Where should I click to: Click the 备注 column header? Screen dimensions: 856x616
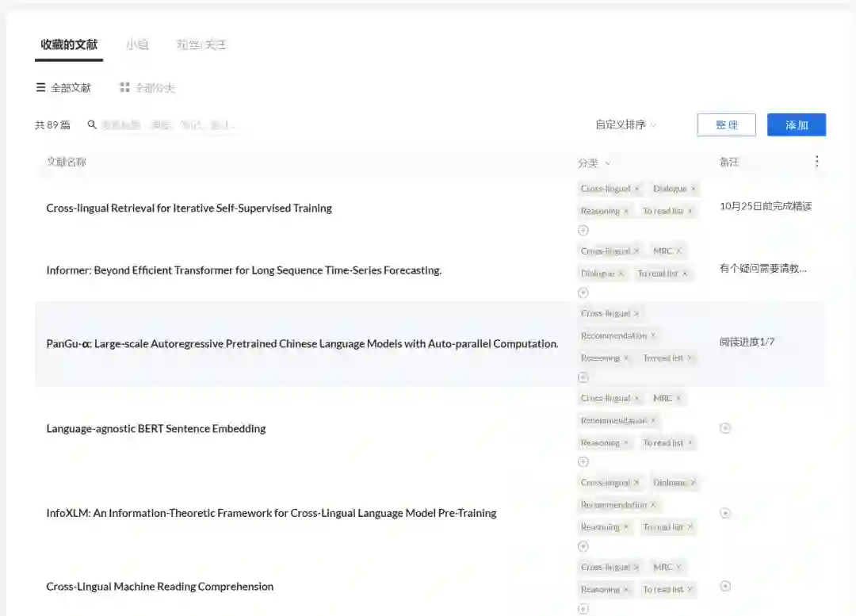coord(729,163)
